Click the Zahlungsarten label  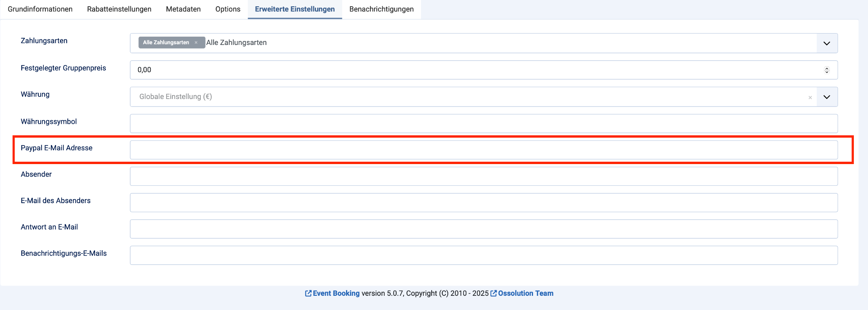pyautogui.click(x=44, y=41)
